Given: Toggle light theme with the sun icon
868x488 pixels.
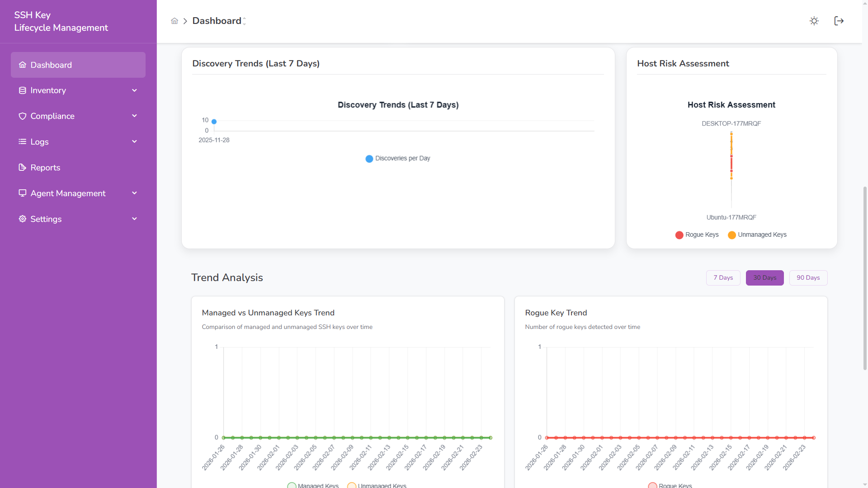Looking at the screenshot, I should [x=814, y=21].
